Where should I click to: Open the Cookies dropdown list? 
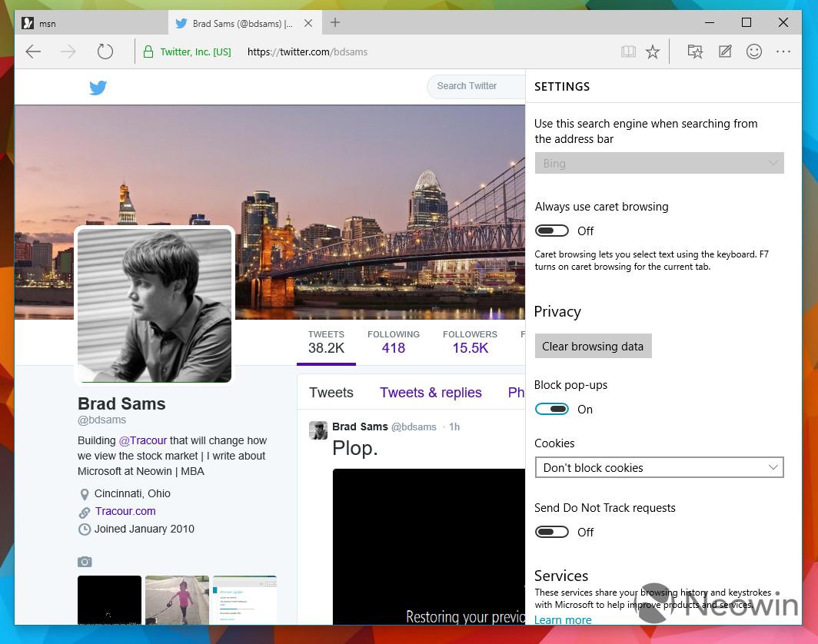click(x=659, y=467)
